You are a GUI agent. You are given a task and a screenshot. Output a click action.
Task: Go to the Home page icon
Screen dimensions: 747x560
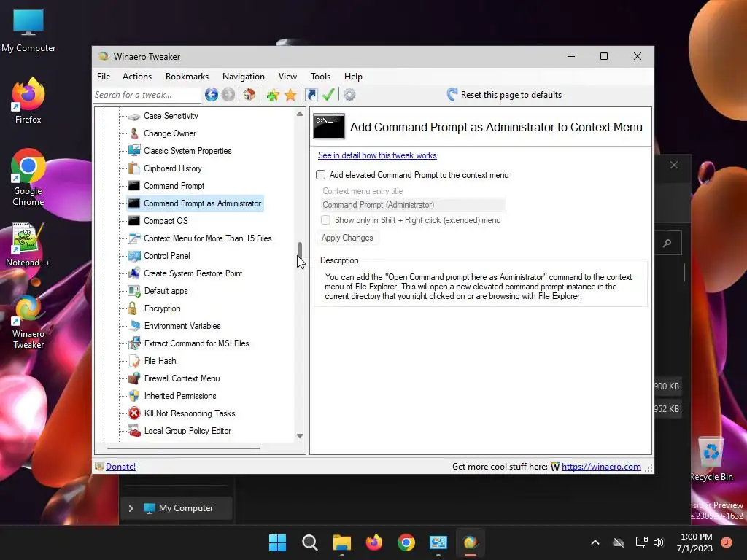pos(249,95)
